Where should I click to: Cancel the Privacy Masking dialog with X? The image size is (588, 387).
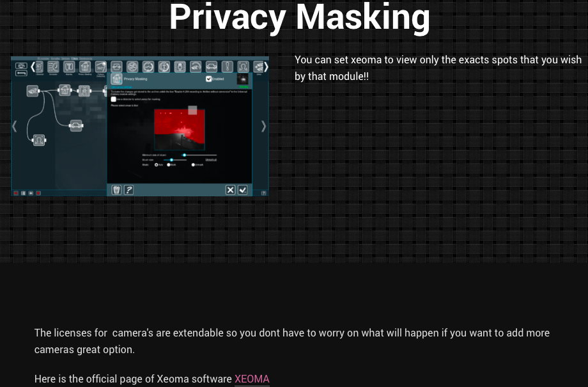tap(230, 190)
